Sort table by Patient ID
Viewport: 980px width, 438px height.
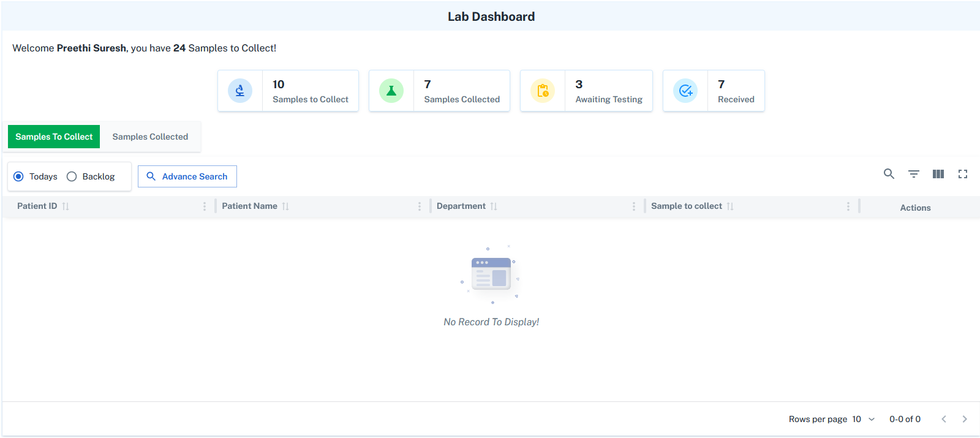click(66, 206)
